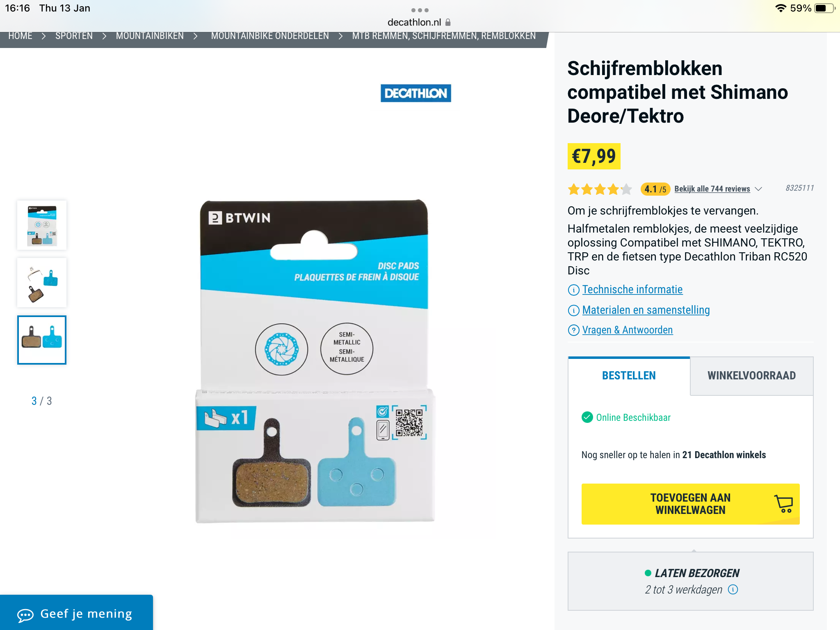Open the Technische informatie link
Viewport: 840px width, 630px height.
pos(632,290)
